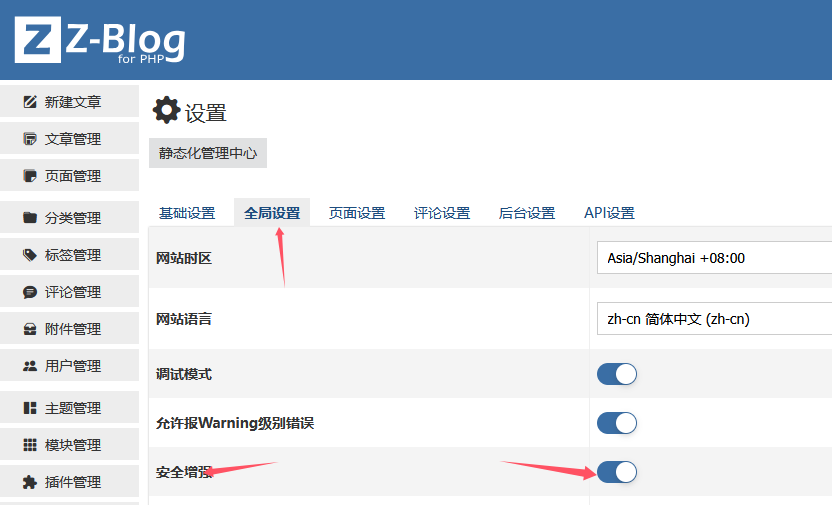This screenshot has height=505, width=832.
Task: Turn off the 安全增强 switch
Action: [x=616, y=472]
